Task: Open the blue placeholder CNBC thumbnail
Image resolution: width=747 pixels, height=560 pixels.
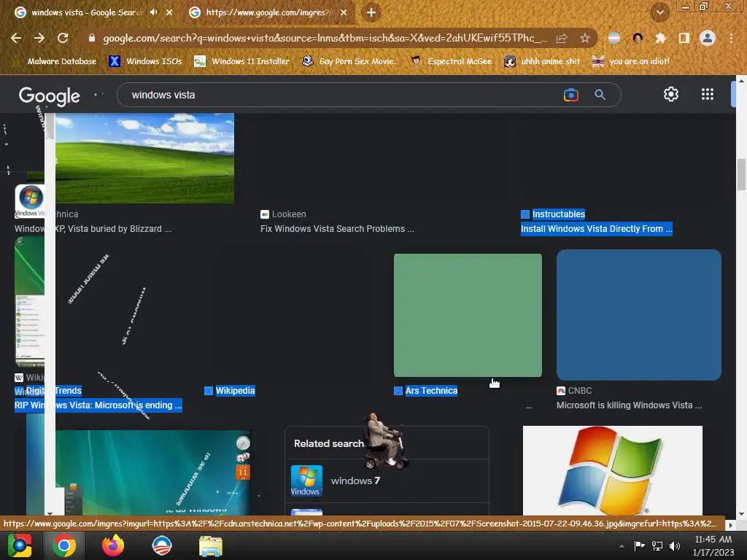Action: [639, 315]
